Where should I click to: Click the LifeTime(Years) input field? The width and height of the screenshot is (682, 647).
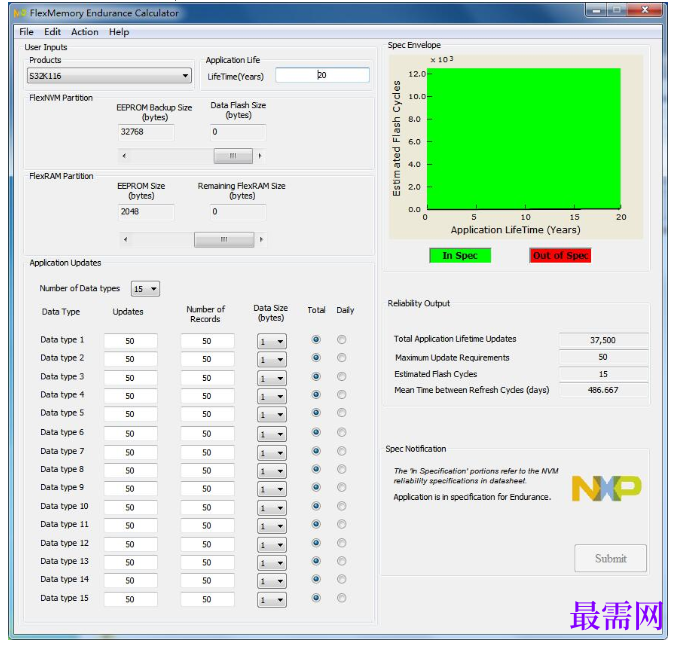322,75
